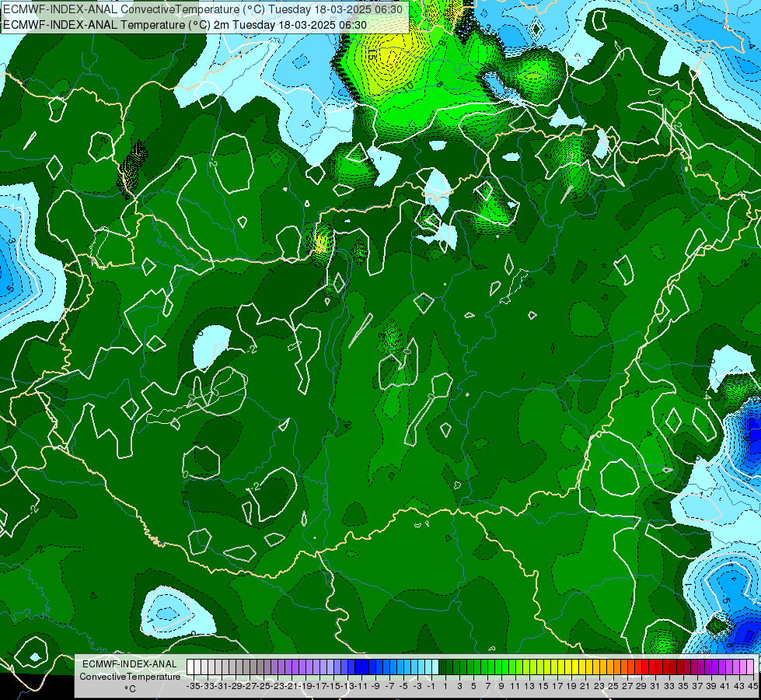Image resolution: width=761 pixels, height=700 pixels.
Task: Click the contour label 15 on the yellow area
Action: coord(372,53)
